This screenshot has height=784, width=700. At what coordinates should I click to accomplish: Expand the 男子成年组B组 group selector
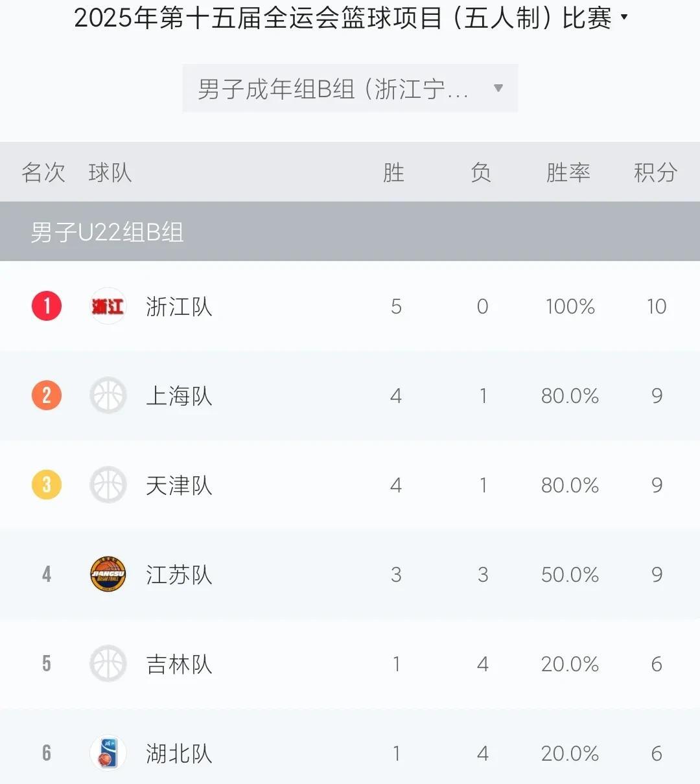pyautogui.click(x=350, y=88)
